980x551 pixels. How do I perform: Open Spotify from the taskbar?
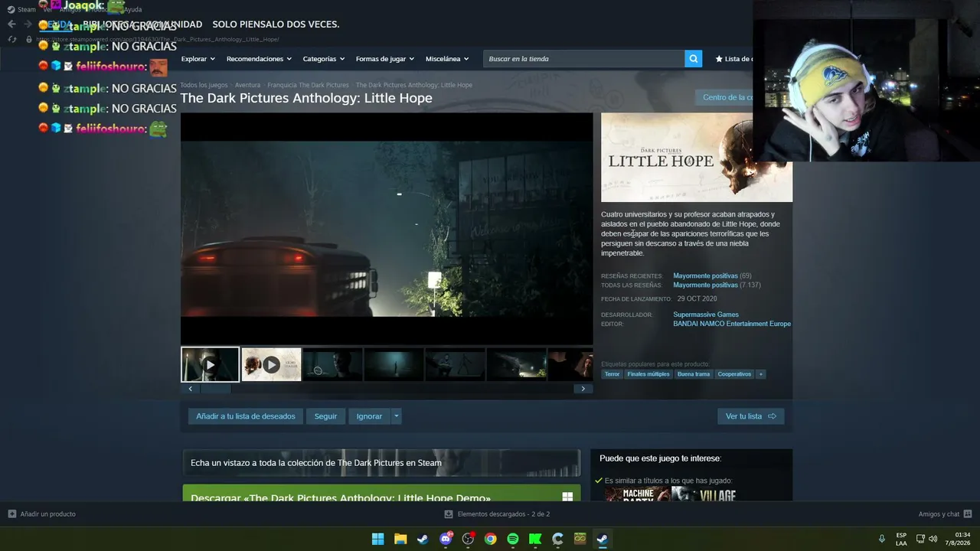pyautogui.click(x=513, y=539)
